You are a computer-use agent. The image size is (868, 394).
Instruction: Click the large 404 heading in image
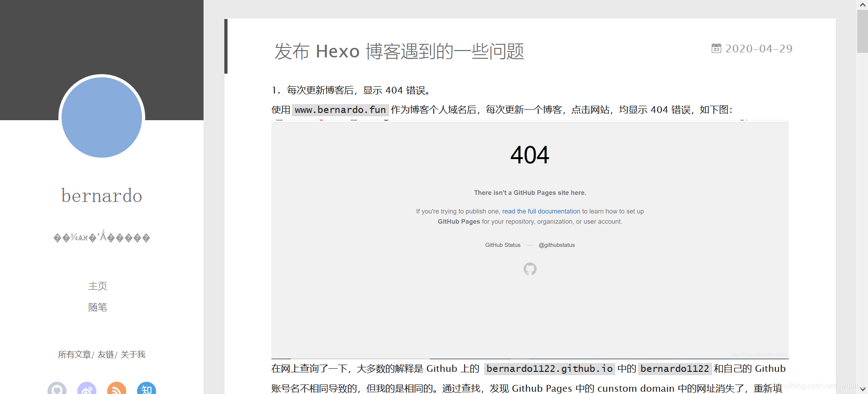tap(530, 155)
